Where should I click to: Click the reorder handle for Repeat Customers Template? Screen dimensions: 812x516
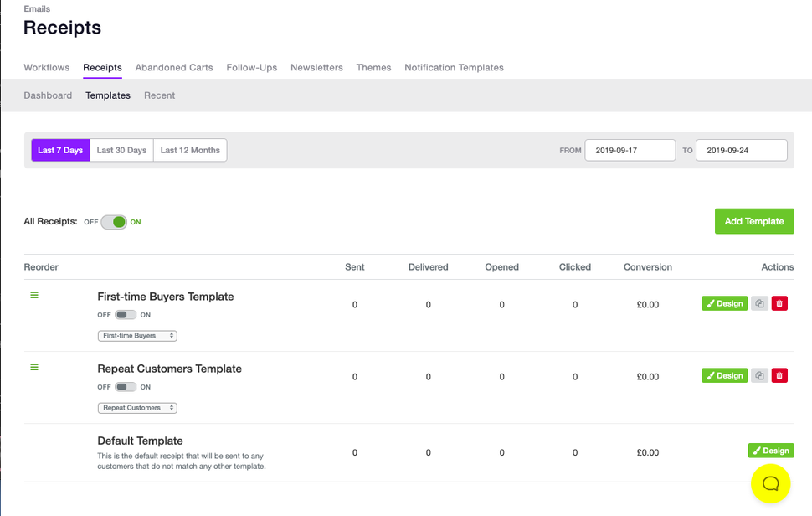pos(33,367)
